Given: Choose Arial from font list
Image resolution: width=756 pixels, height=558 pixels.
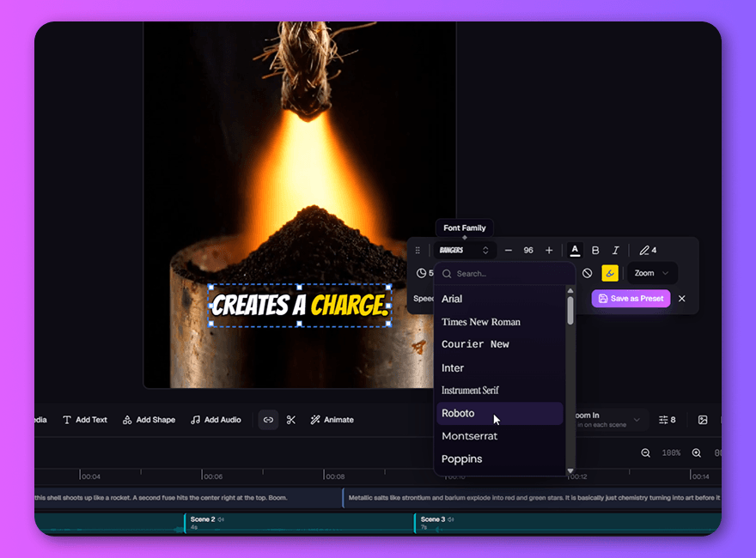Looking at the screenshot, I should point(499,299).
